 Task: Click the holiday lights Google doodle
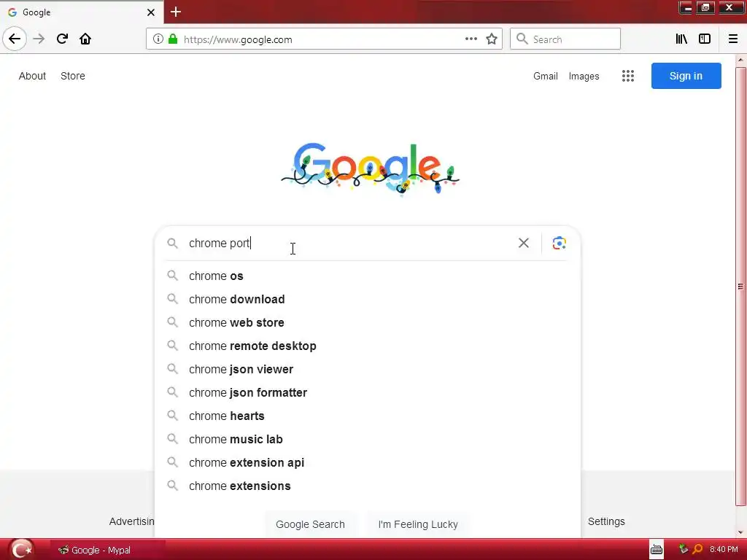click(x=370, y=168)
